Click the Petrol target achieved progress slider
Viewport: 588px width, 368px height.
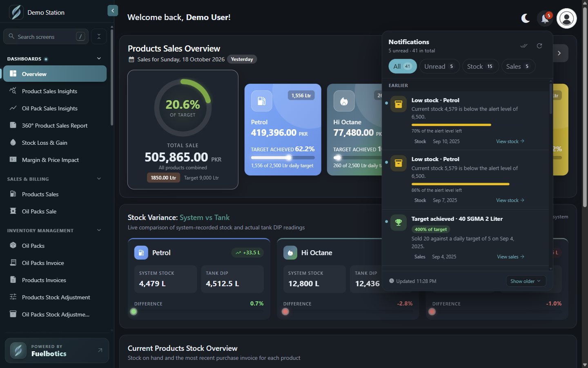pos(283,158)
